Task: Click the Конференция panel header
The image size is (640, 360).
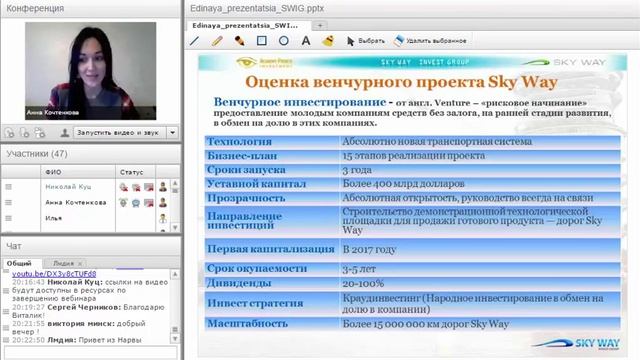Action: [x=91, y=8]
